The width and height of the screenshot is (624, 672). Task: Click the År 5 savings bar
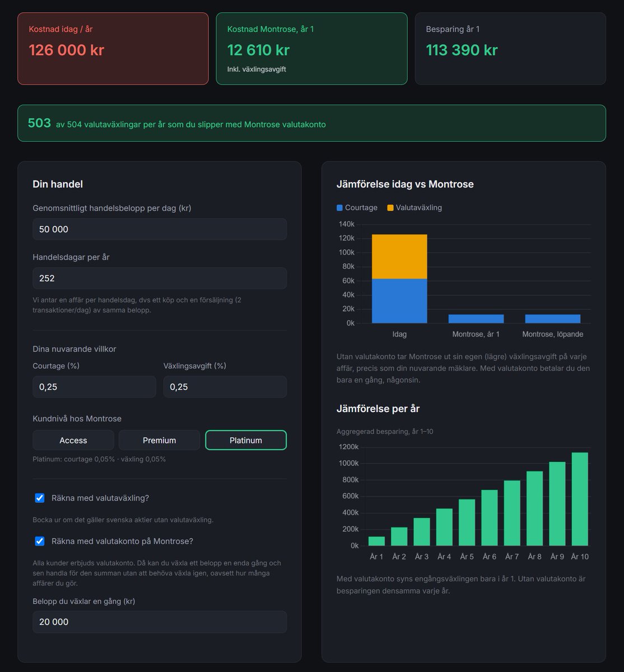click(467, 522)
